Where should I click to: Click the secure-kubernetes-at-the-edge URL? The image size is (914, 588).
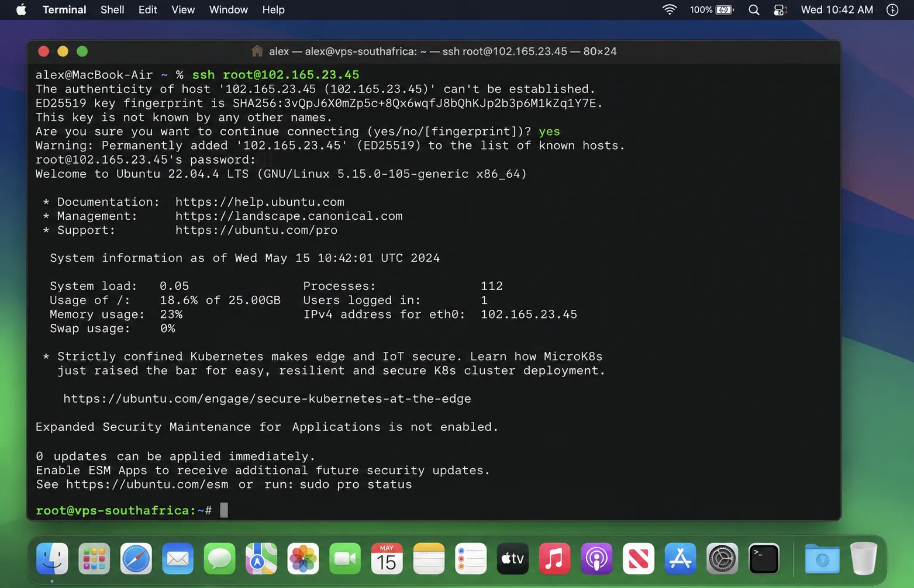point(267,399)
